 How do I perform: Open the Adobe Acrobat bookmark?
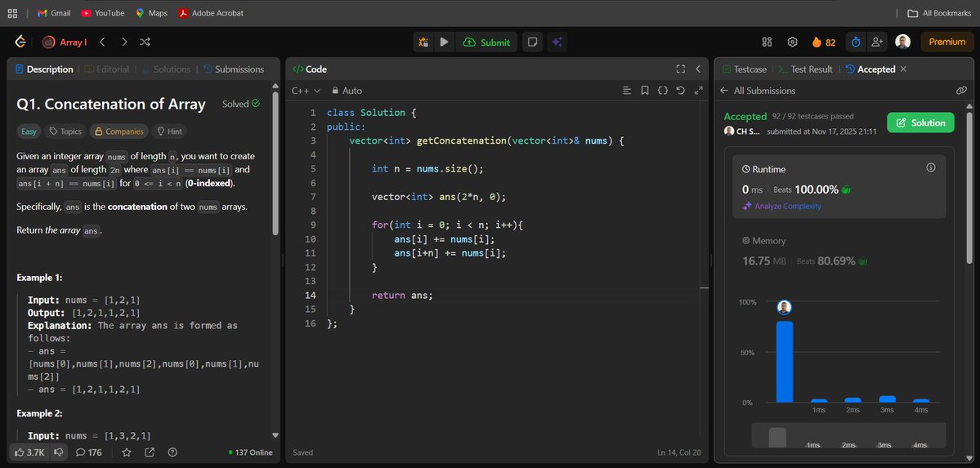pyautogui.click(x=211, y=12)
